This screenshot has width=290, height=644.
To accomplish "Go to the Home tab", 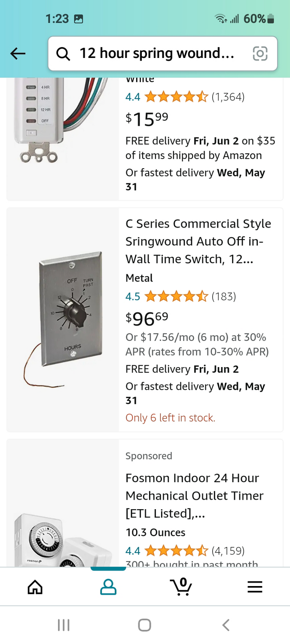I will 35,587.
